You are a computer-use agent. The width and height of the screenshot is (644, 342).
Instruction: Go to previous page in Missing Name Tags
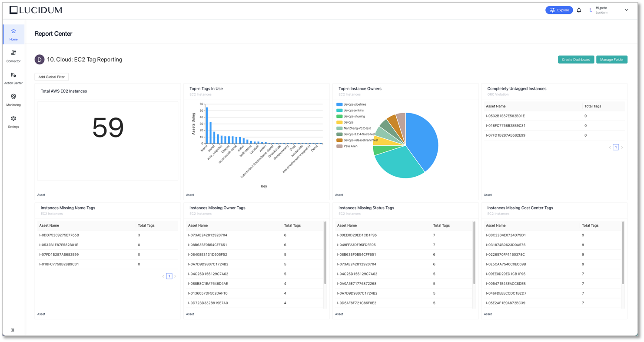[x=163, y=276]
